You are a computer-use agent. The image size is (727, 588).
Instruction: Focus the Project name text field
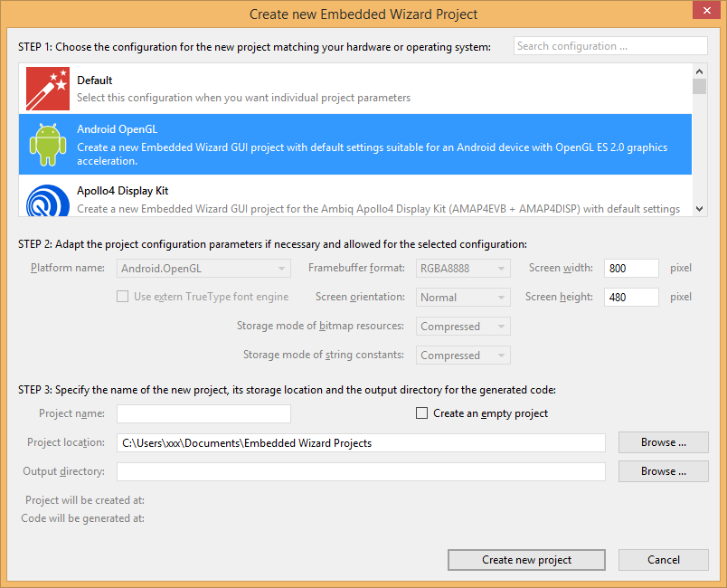tap(203, 414)
